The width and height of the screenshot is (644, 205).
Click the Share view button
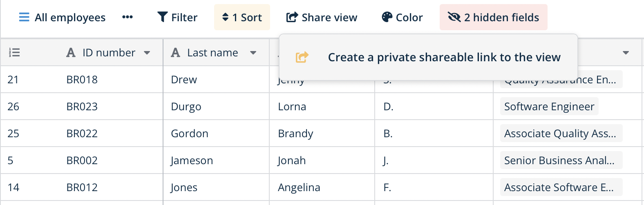322,17
